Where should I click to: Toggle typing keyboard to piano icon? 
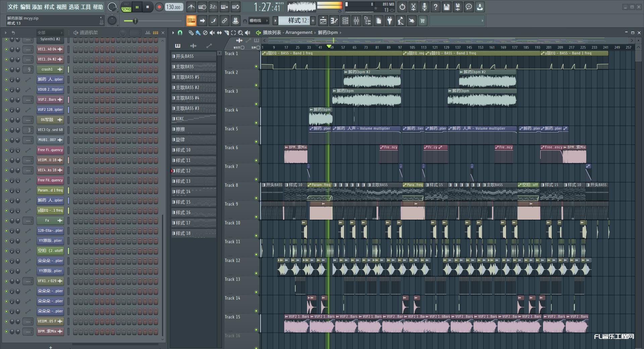pyautogui.click(x=191, y=21)
